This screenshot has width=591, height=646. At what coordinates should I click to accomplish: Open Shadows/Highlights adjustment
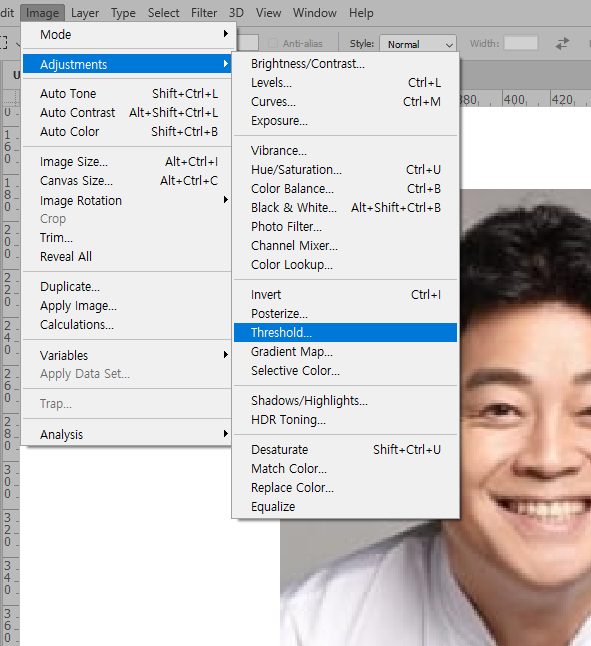(346, 400)
